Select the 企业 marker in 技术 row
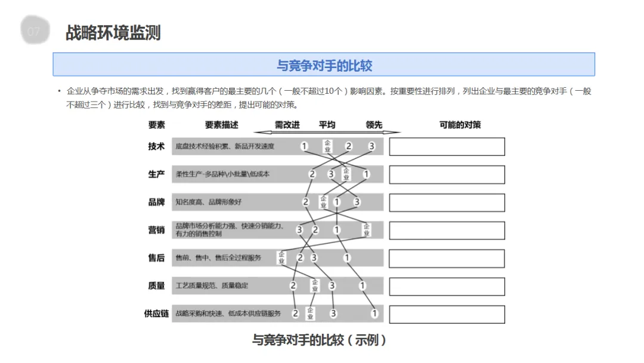Screen dimensions: 644x363 pyautogui.click(x=327, y=146)
